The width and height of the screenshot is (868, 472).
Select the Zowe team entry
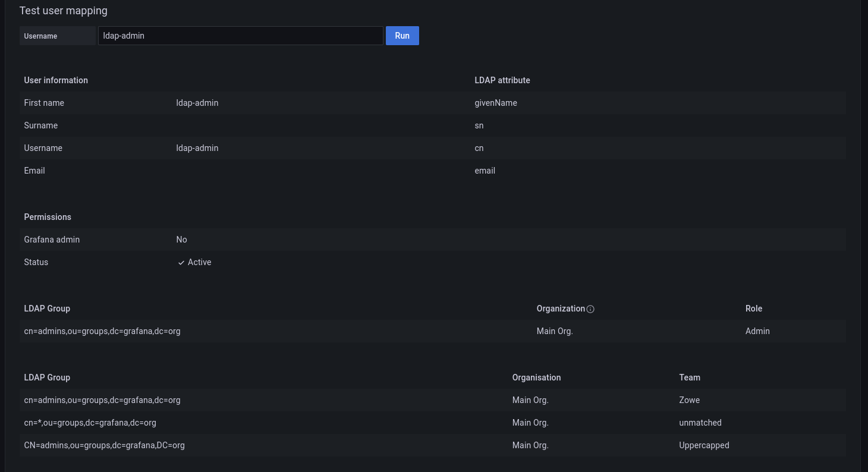point(689,400)
